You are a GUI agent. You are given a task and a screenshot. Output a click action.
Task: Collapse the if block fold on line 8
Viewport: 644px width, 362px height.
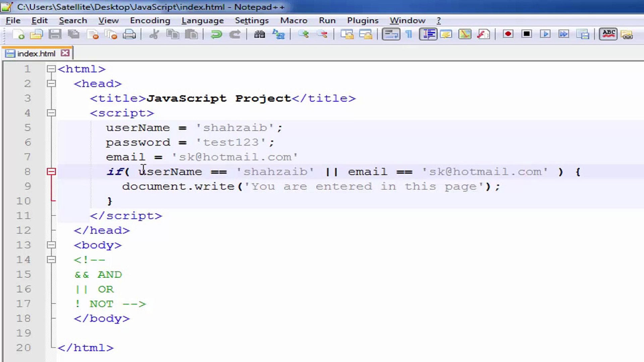(51, 172)
